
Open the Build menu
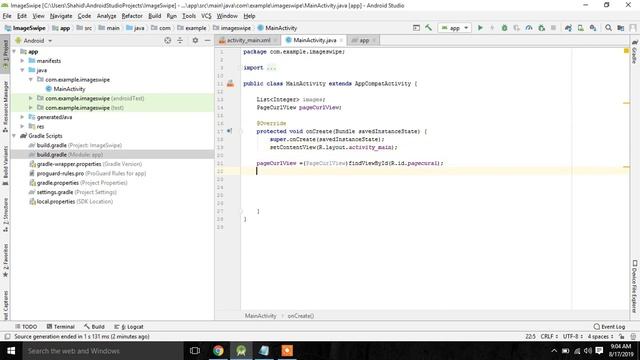pos(154,16)
